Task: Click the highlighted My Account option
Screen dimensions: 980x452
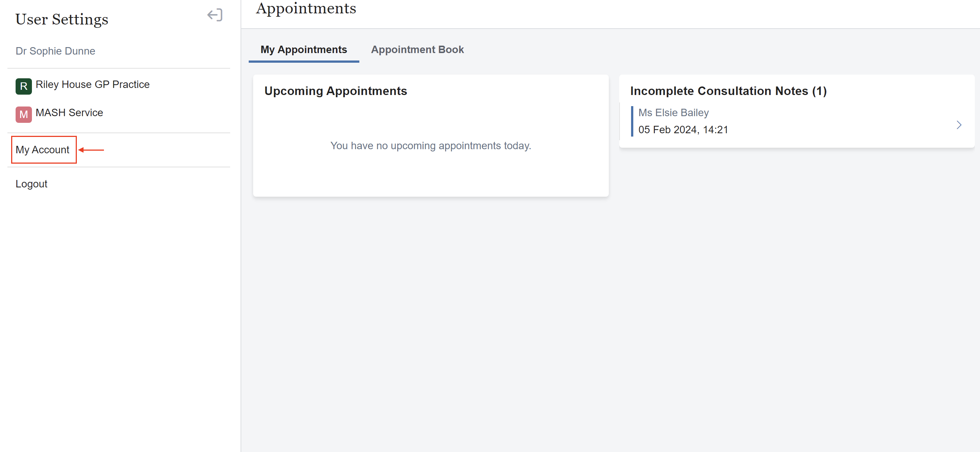Action: coord(43,150)
